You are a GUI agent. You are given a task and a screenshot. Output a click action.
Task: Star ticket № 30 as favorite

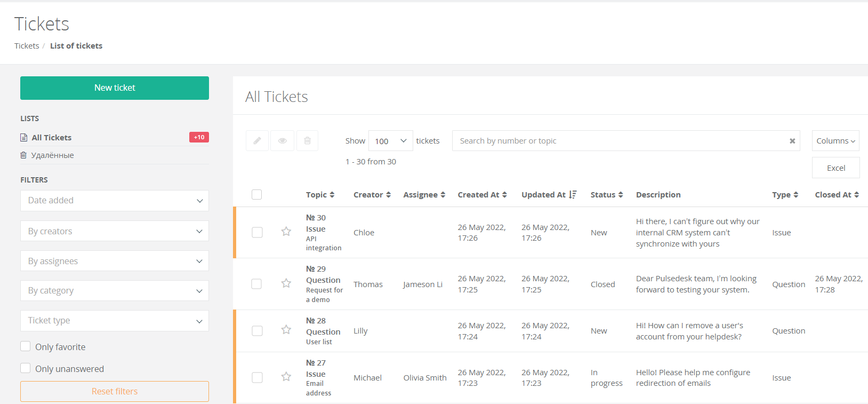coord(286,232)
